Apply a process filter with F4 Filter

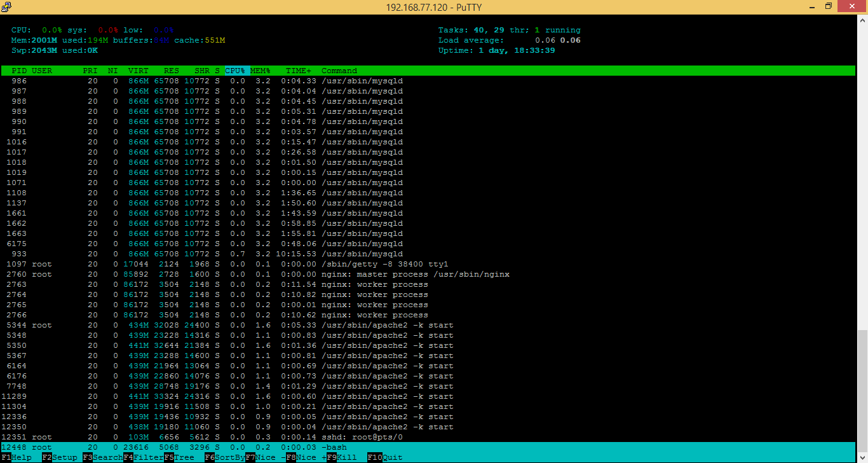pyautogui.click(x=144, y=457)
